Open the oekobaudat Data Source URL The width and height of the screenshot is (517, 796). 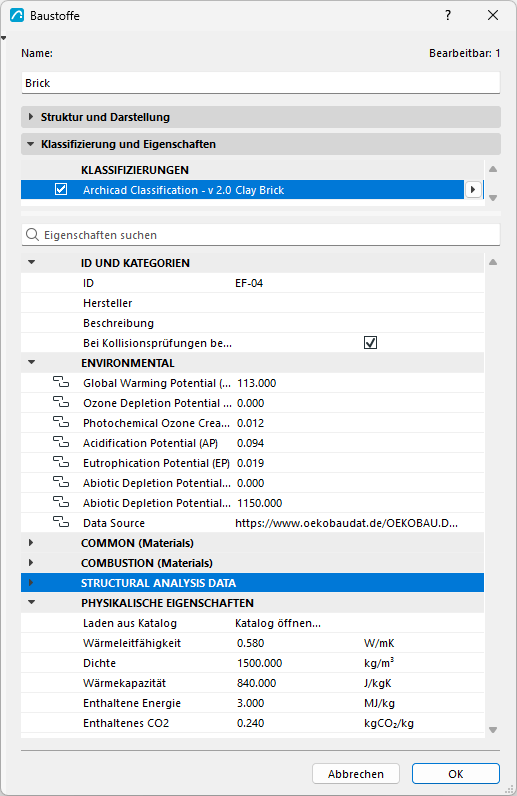[x=346, y=523]
